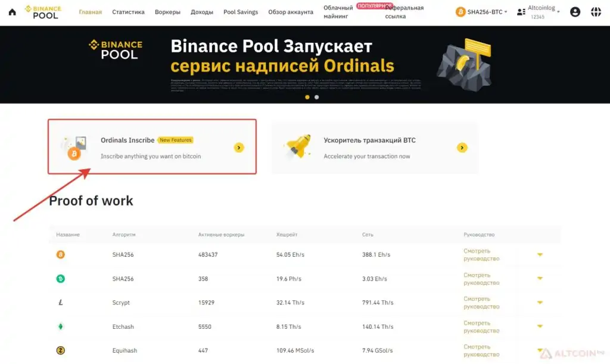
Task: Select the 54.05 Eh/s hashrate value
Action: pos(290,255)
